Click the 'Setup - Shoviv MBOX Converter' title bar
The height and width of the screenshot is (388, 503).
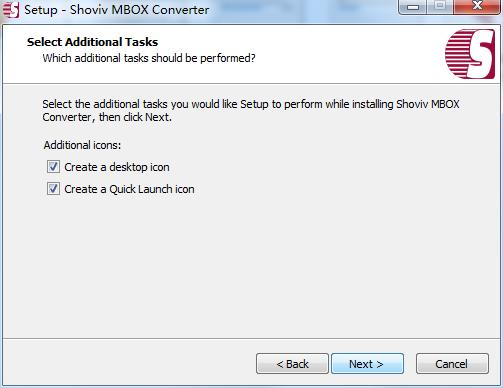pos(116,10)
